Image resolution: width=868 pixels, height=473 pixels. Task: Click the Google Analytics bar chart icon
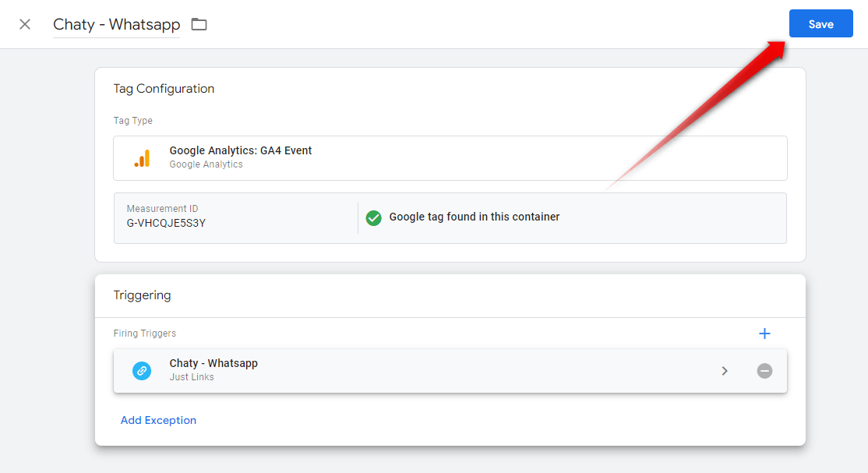coord(143,158)
